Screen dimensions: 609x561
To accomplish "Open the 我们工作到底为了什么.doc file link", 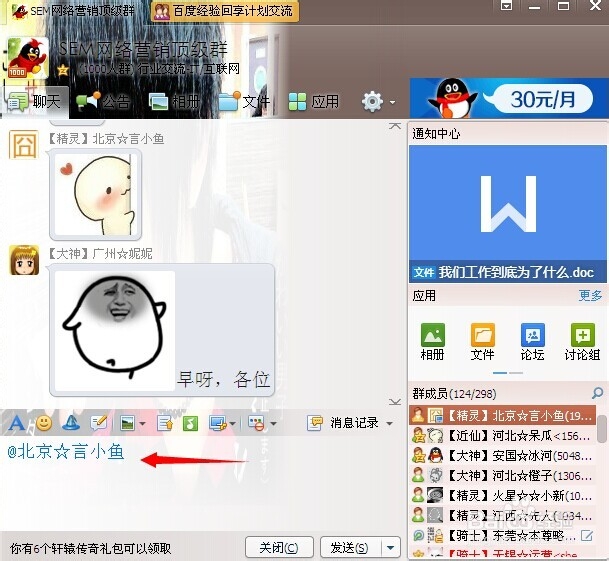I will [x=516, y=272].
